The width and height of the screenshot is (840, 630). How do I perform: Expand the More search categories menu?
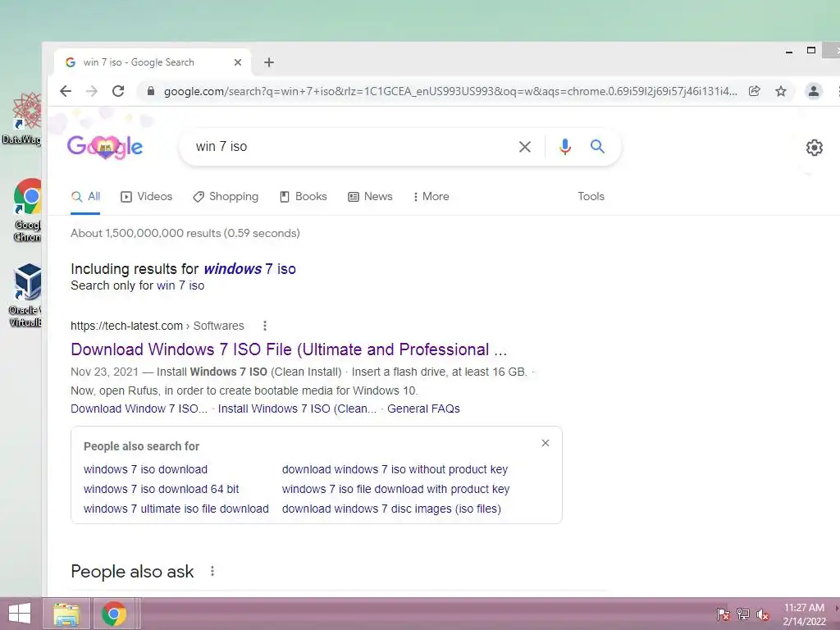431,197
